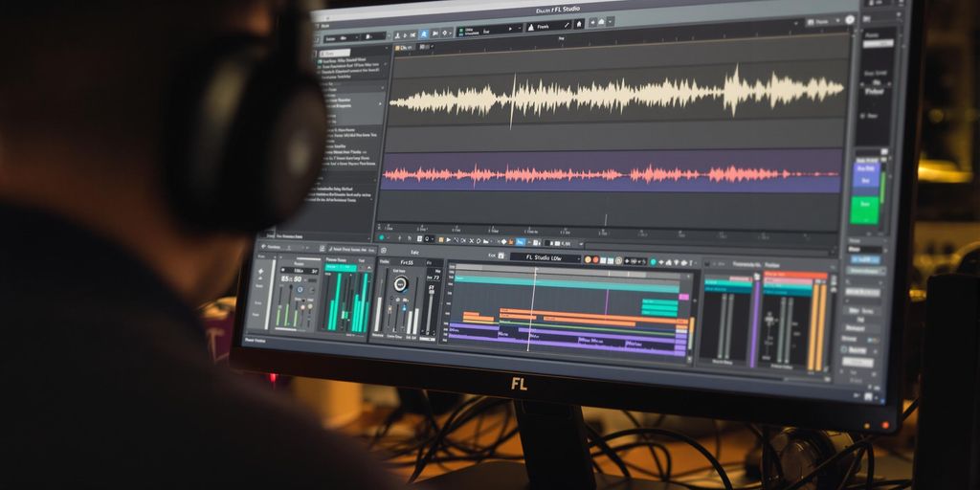Click the pink clip at the playlist's right edge
980x490 pixels.
coord(684,298)
